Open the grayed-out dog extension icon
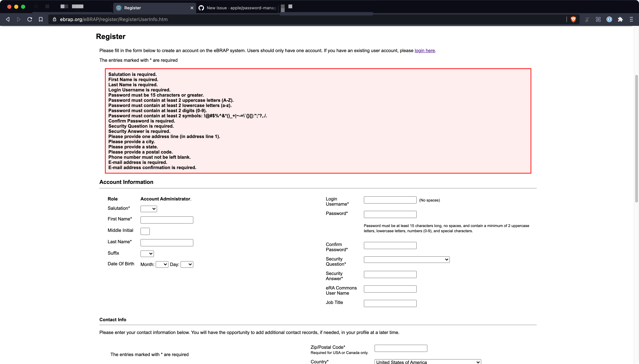639x364 pixels. 587,19
